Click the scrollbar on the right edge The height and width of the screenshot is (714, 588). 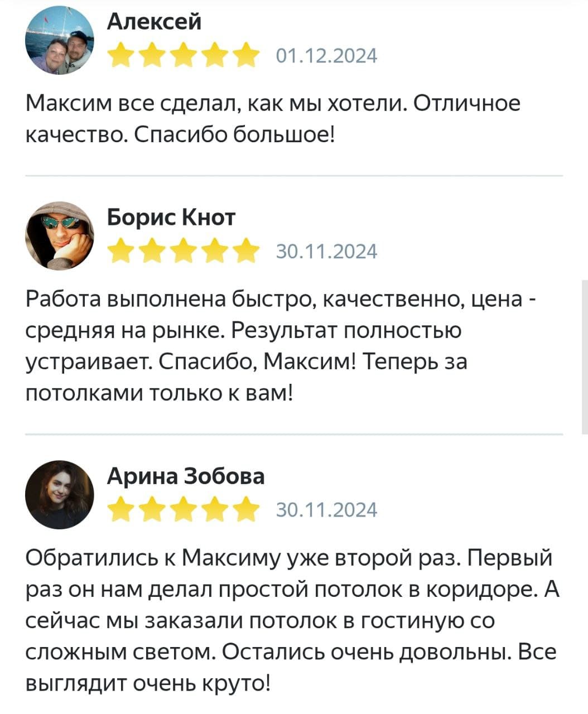pyautogui.click(x=584, y=357)
